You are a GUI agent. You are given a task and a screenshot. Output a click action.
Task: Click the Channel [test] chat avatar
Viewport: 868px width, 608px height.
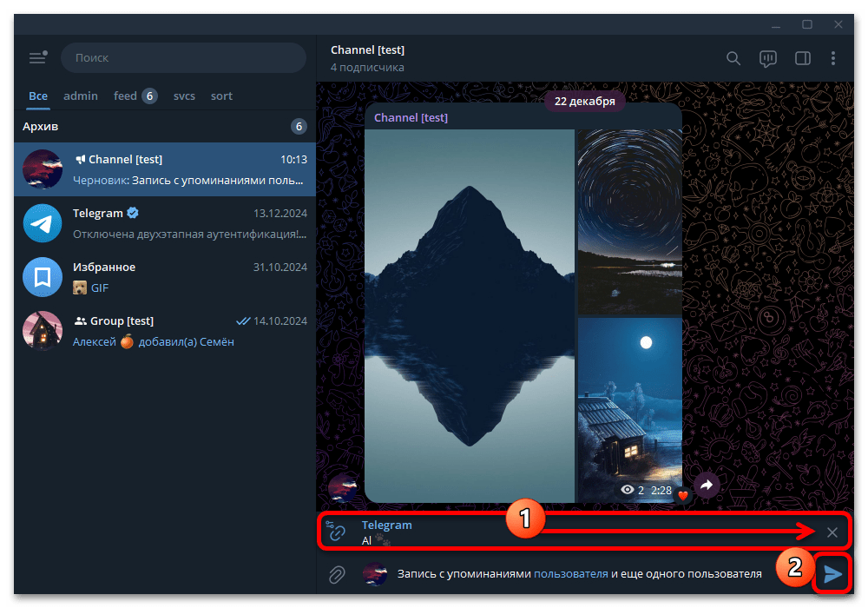pos(43,169)
